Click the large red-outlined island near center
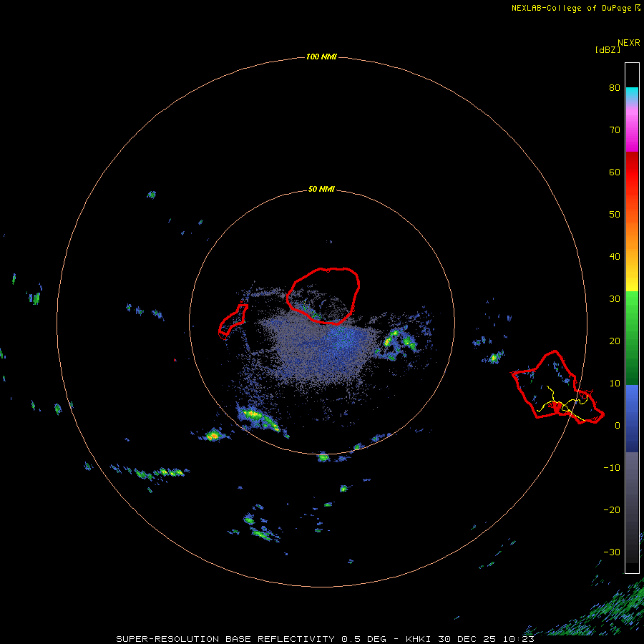Viewport: 644px width, 644px height. (323, 296)
